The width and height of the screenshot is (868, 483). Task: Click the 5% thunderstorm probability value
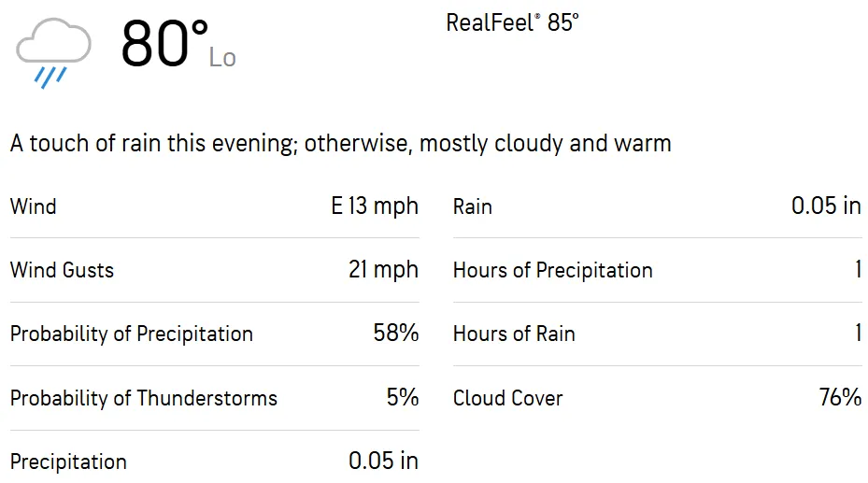402,398
